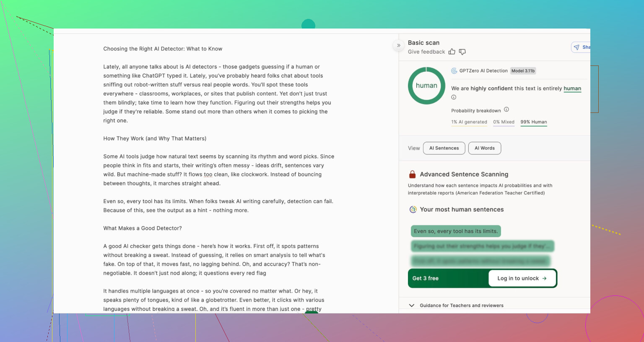The width and height of the screenshot is (644, 342).
Task: Click the red lock icon
Action: [x=412, y=175]
